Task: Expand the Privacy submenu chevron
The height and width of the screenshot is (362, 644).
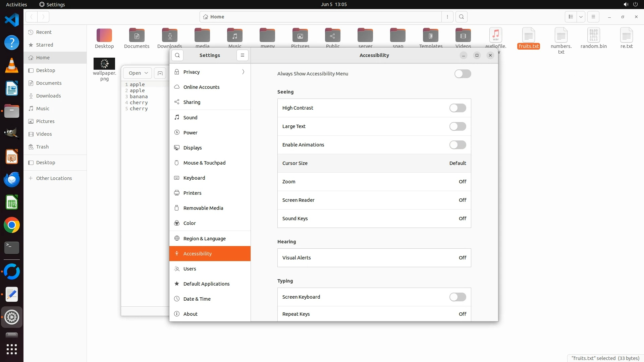Action: pyautogui.click(x=243, y=72)
